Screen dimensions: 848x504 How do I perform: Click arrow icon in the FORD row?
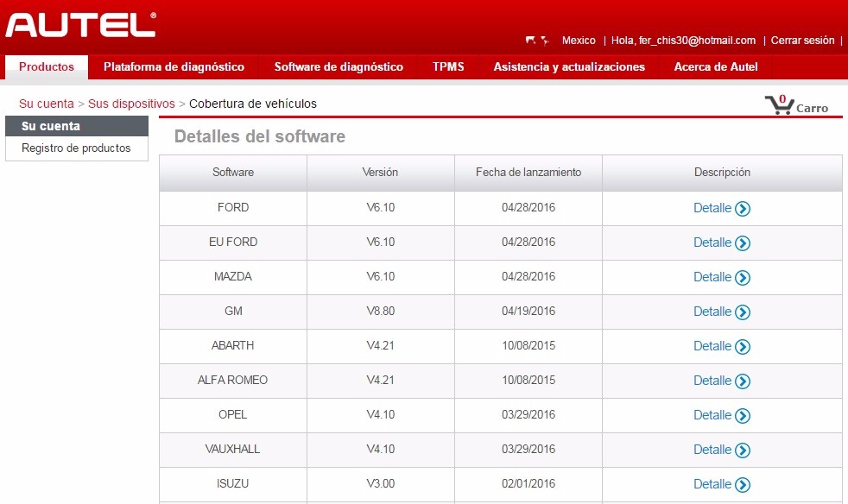743,209
